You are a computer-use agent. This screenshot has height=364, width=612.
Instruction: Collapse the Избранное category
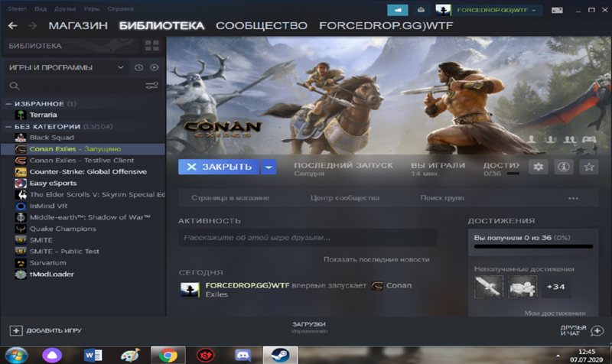8,104
